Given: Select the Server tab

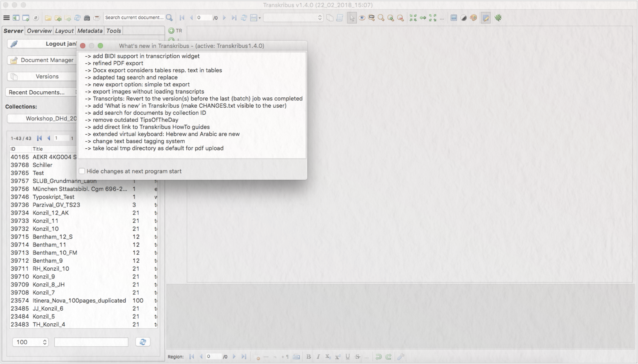Looking at the screenshot, I should click(x=13, y=31).
